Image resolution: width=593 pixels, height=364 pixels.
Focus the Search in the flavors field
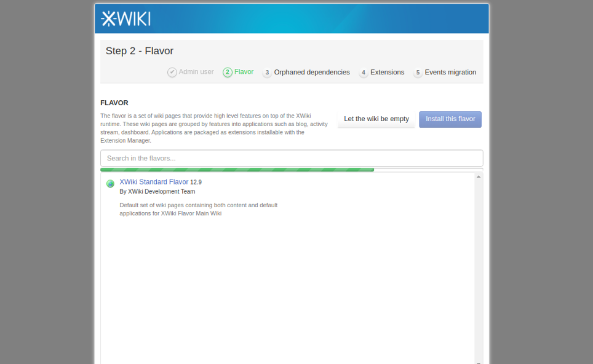(292, 158)
